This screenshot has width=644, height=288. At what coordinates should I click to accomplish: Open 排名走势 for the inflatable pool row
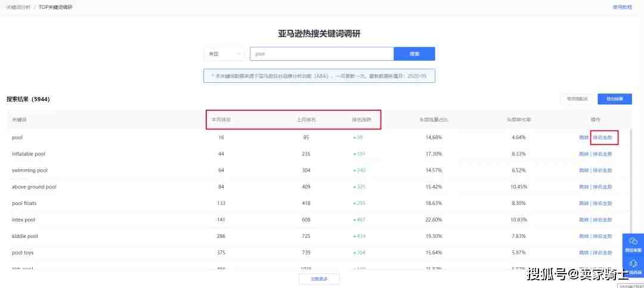(602, 154)
